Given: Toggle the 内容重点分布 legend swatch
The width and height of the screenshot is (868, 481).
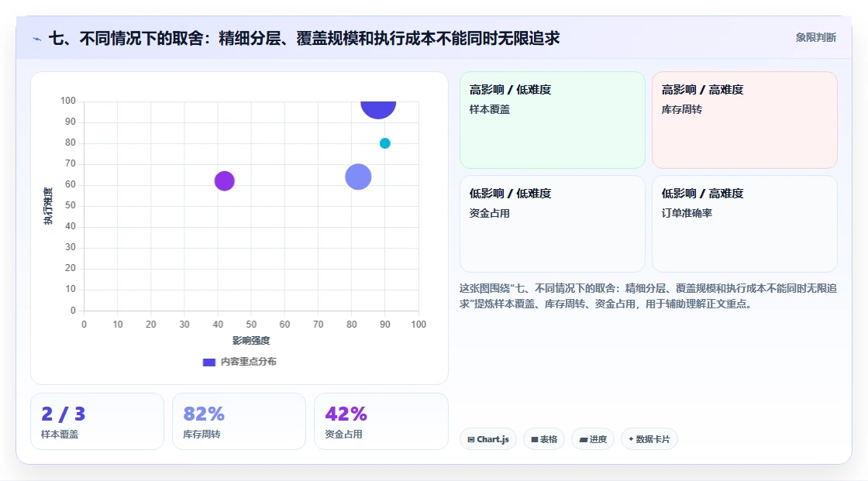Looking at the screenshot, I should click(x=208, y=362).
